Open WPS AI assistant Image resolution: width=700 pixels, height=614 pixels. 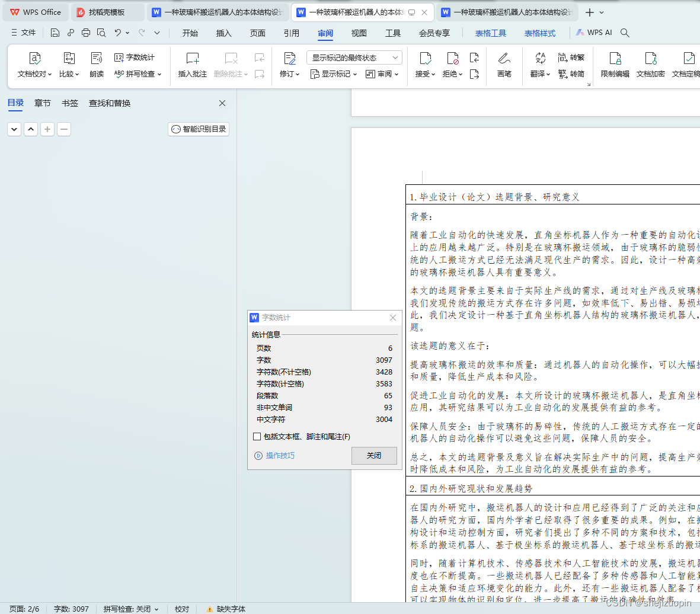594,33
